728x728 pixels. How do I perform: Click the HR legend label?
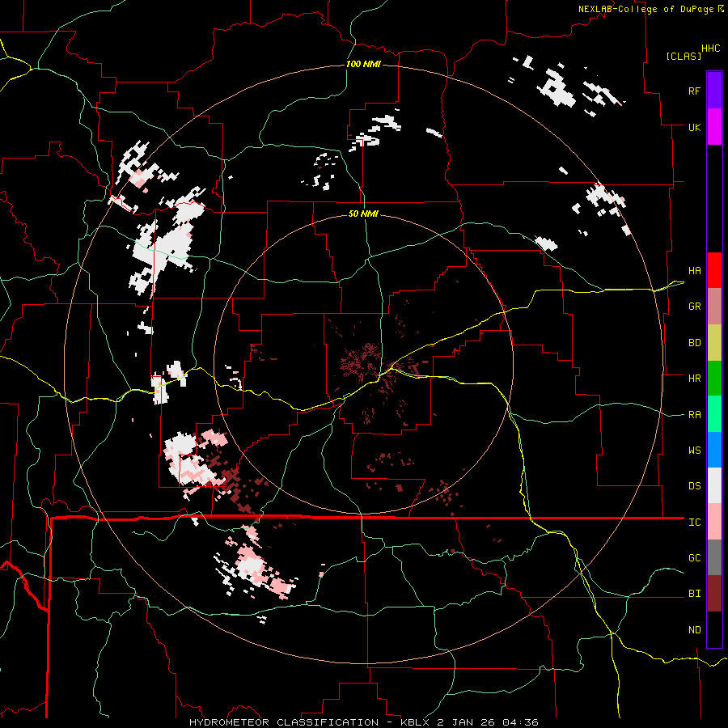coord(694,379)
